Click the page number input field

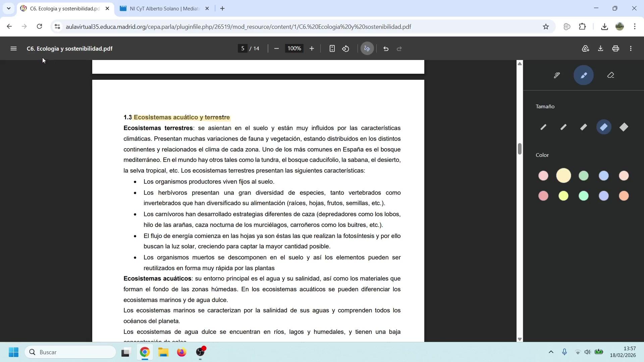coord(243,49)
